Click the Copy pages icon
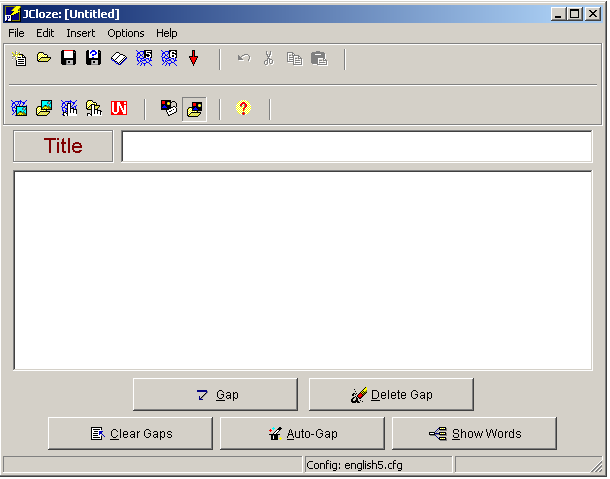The width and height of the screenshot is (610, 479). coord(294,59)
